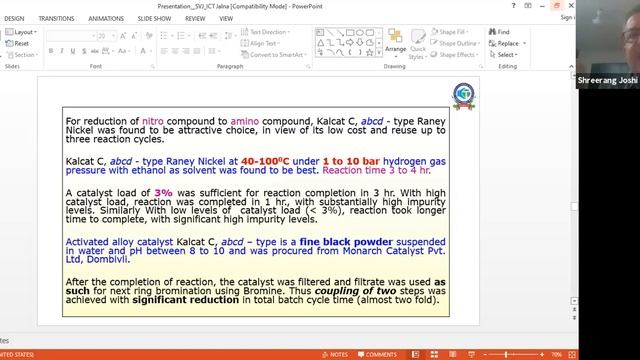The image size is (640, 360).
Task: Open Ribbon Display Options
Action: point(528,6)
